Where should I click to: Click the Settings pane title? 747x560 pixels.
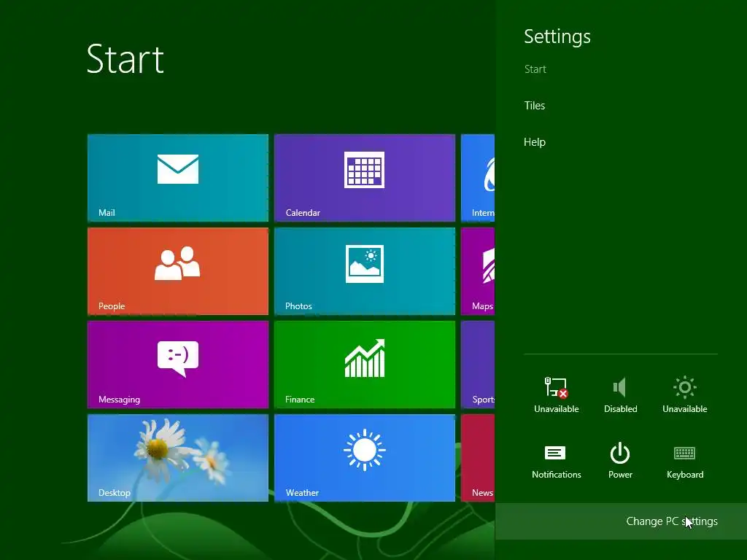coord(557,36)
